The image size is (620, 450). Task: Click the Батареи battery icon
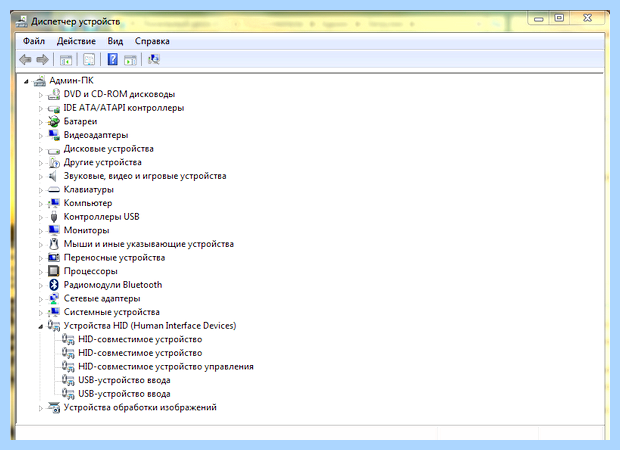(53, 121)
